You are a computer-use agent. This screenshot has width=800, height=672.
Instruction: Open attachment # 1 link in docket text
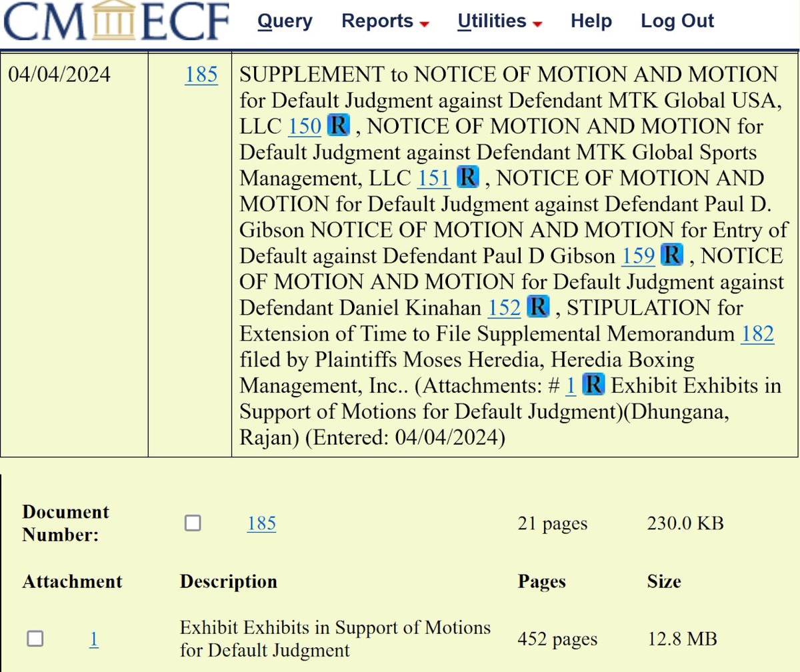coord(571,386)
